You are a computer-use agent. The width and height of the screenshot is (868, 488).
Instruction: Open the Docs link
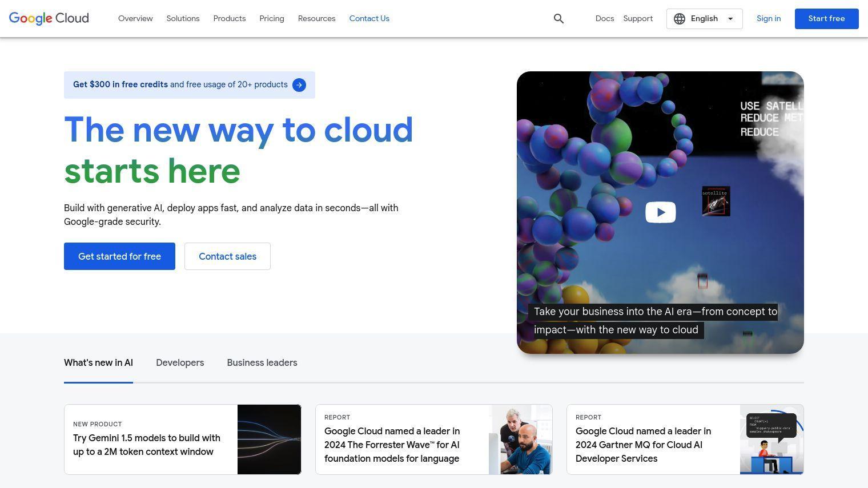coord(605,18)
